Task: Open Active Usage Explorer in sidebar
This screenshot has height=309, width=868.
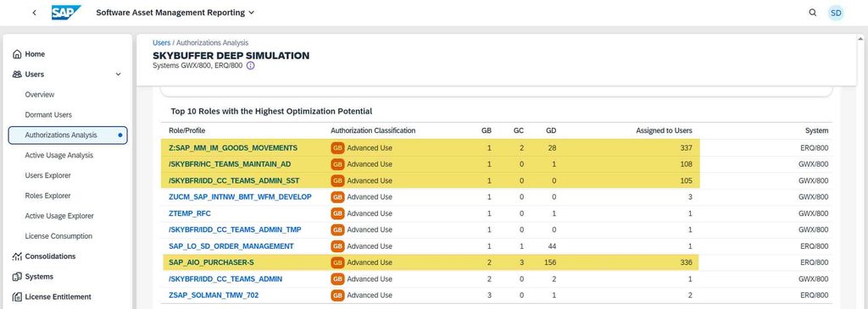Action: pos(59,216)
